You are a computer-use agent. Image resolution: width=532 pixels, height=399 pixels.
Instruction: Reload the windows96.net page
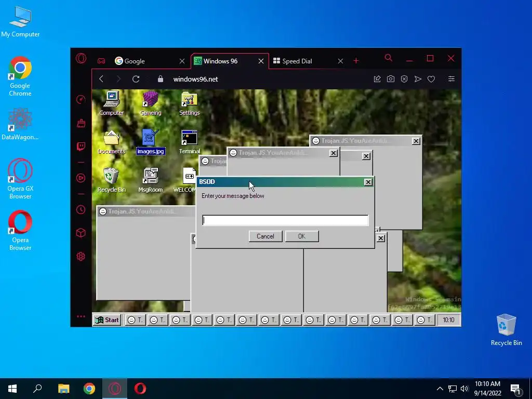136,79
